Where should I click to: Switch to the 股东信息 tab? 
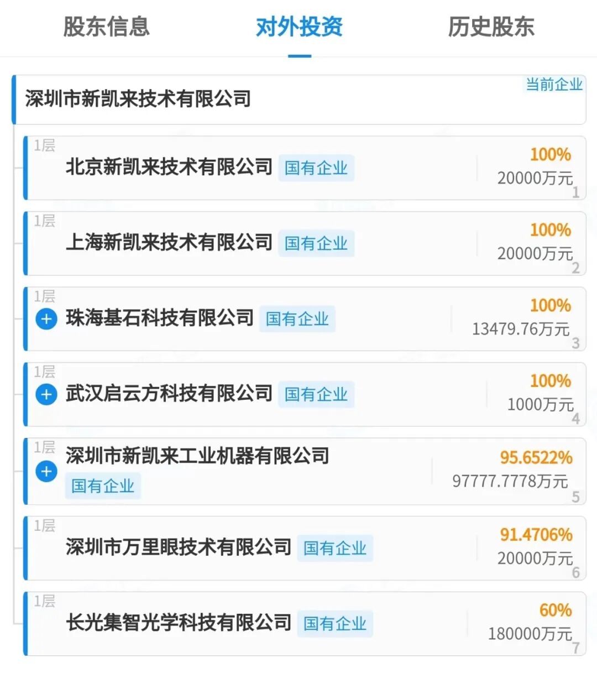[106, 27]
